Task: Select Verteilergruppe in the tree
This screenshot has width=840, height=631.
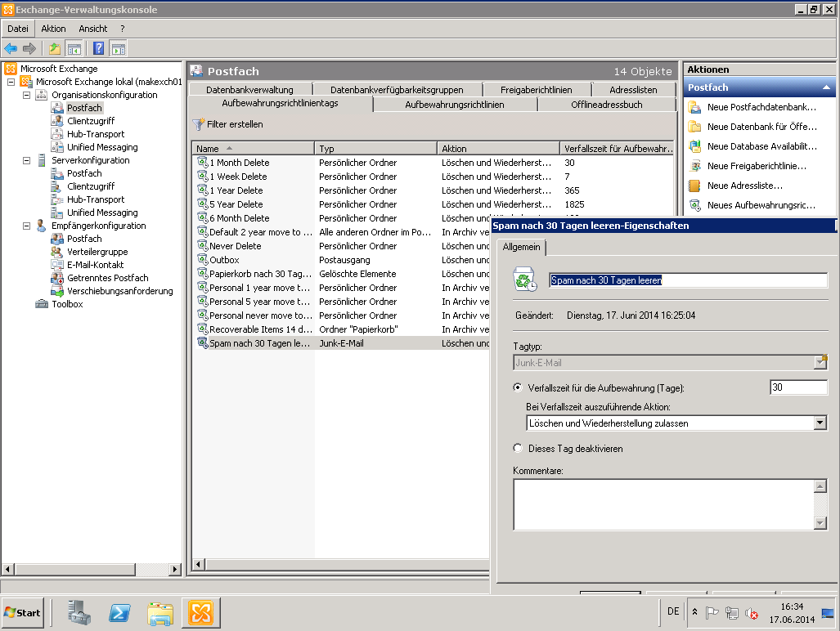Action: point(97,252)
